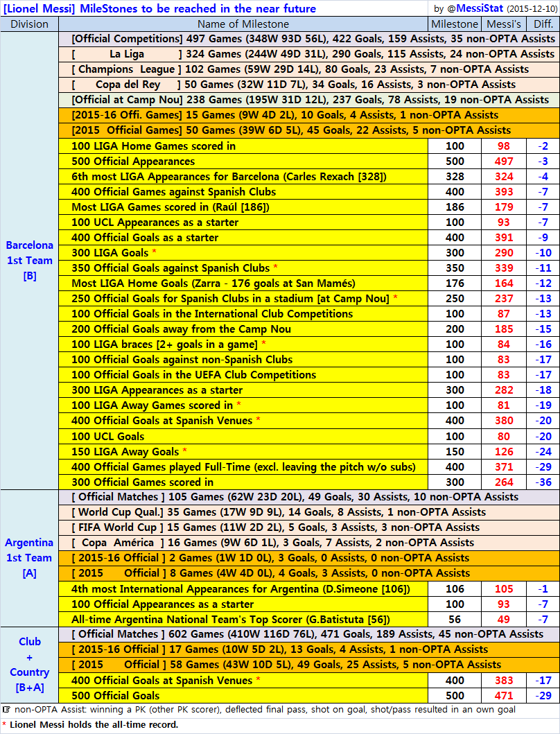
Task: Select the 'Name of Milestone' column header
Action: (243, 24)
